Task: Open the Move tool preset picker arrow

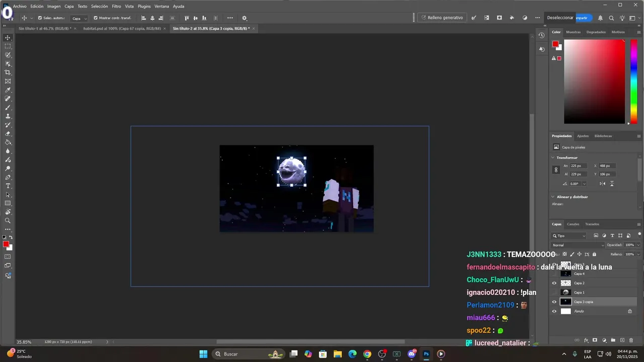Action: coord(31,18)
